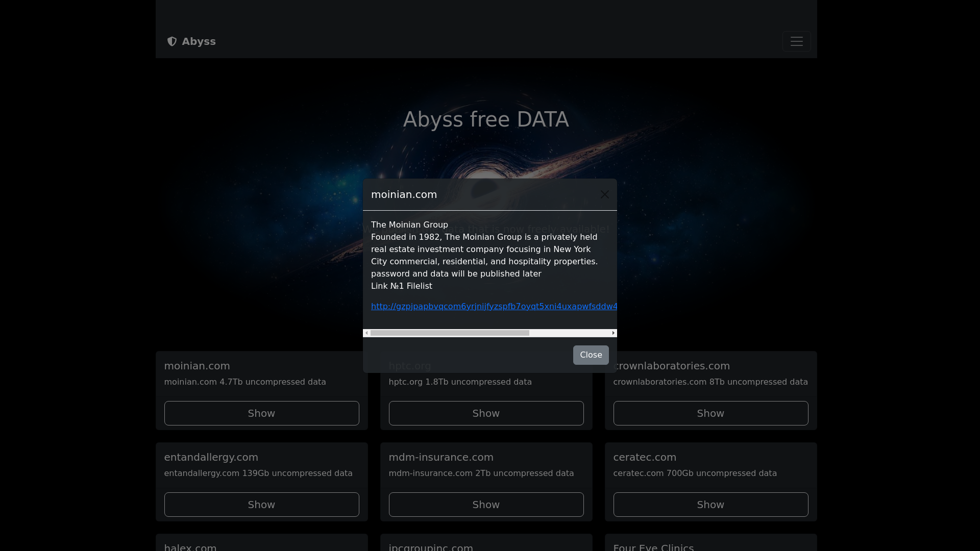980x551 pixels.
Task: Click the scrollbar's left arrow
Action: (366, 333)
